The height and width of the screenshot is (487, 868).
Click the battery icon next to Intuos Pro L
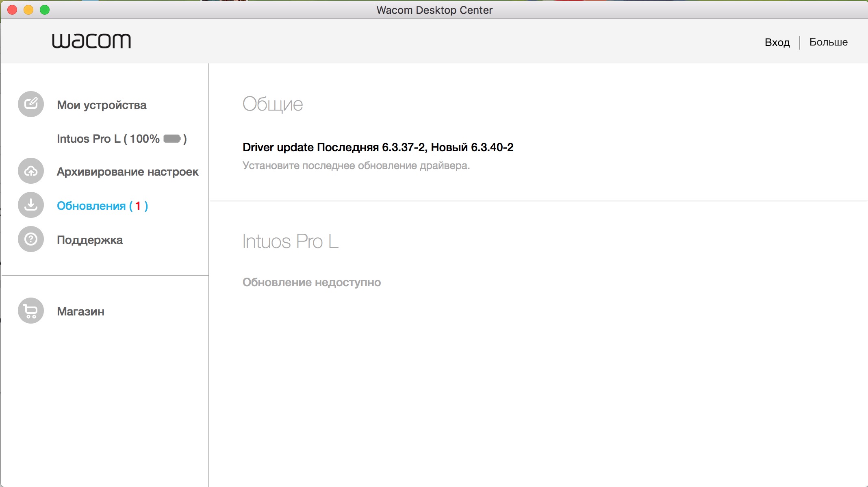tap(172, 139)
